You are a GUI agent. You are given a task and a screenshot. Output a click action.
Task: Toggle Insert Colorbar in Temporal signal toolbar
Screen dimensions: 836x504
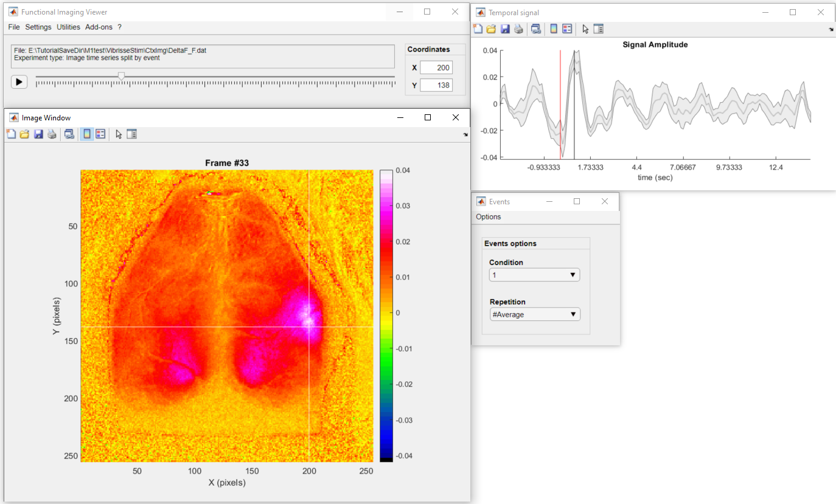[x=554, y=29]
